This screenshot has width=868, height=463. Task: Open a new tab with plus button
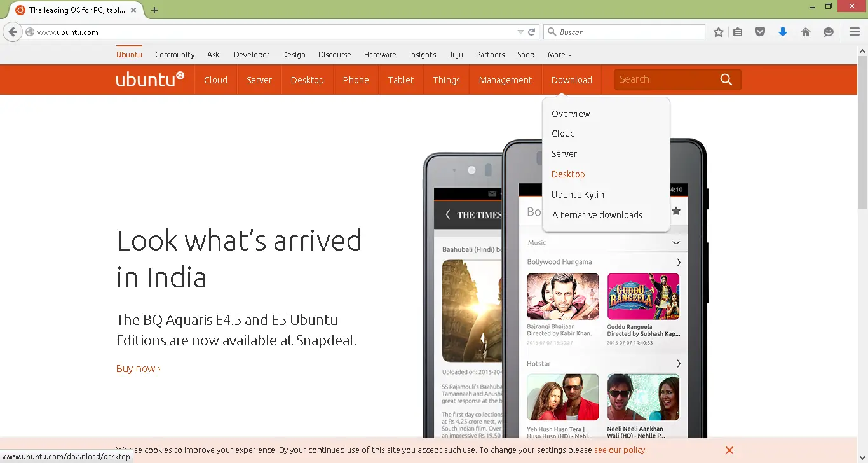[154, 10]
